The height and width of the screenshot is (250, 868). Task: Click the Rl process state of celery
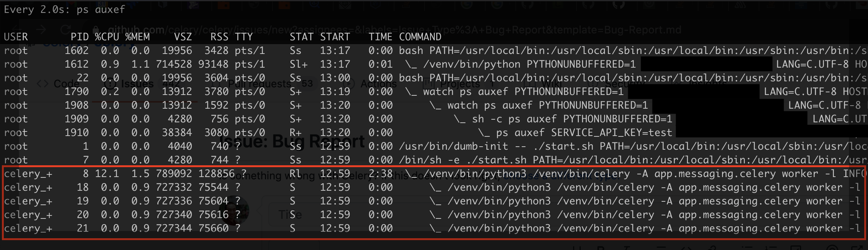295,174
